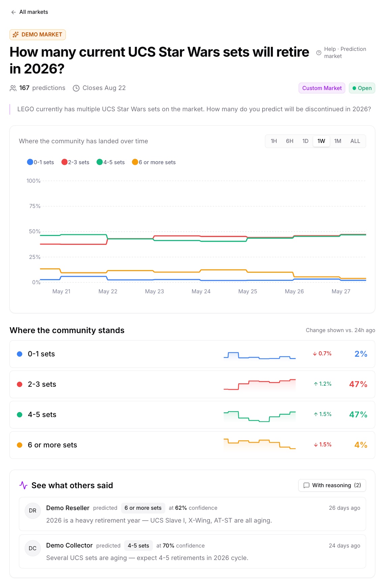
Task: Show ALL time range on chart
Action: click(355, 141)
